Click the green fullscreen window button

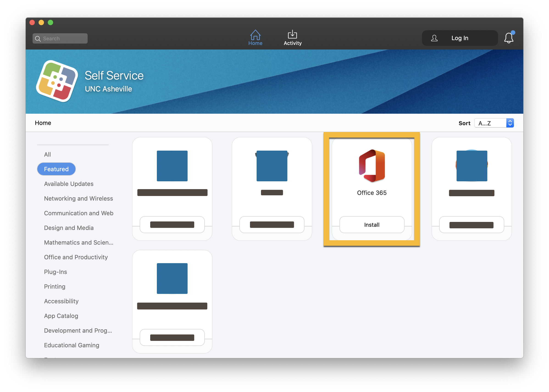pos(50,22)
